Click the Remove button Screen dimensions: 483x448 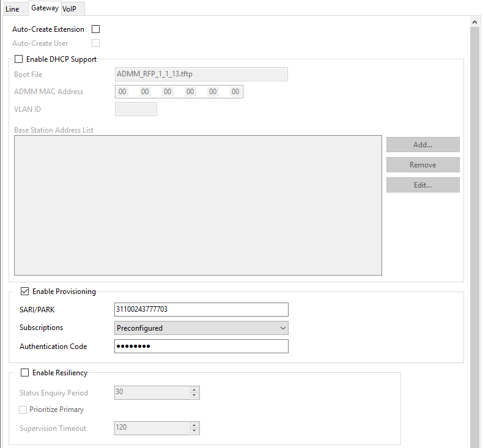pyautogui.click(x=422, y=165)
